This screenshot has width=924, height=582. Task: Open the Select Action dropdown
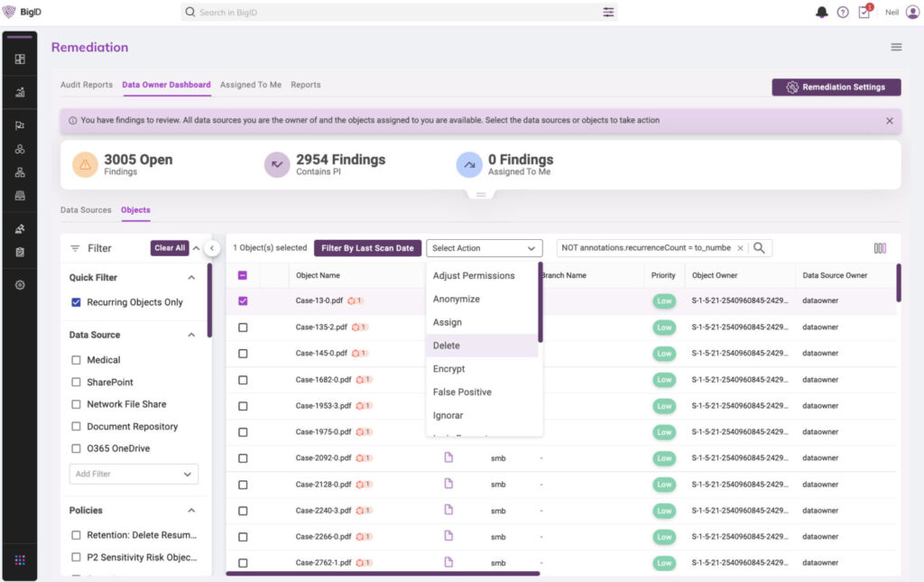(484, 248)
